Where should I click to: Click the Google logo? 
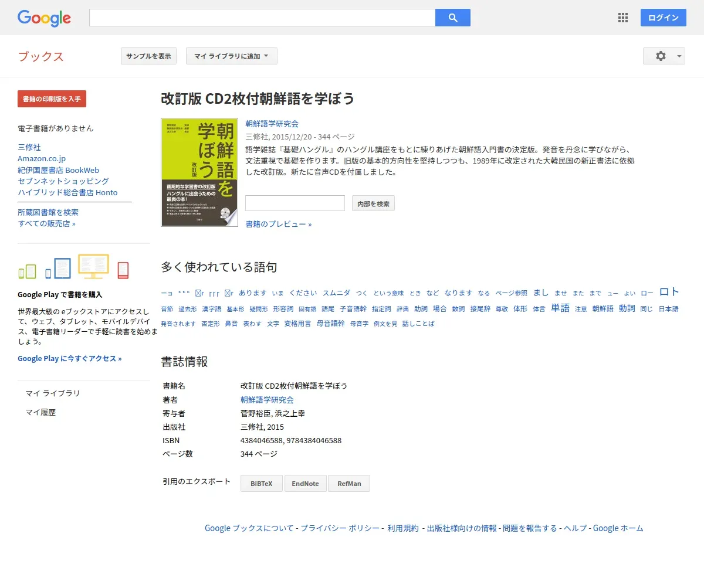click(44, 18)
